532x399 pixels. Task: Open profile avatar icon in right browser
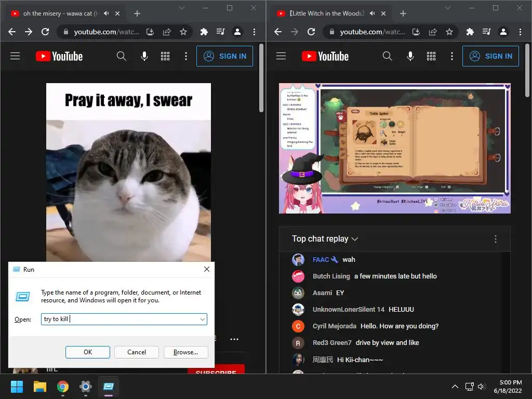503,32
